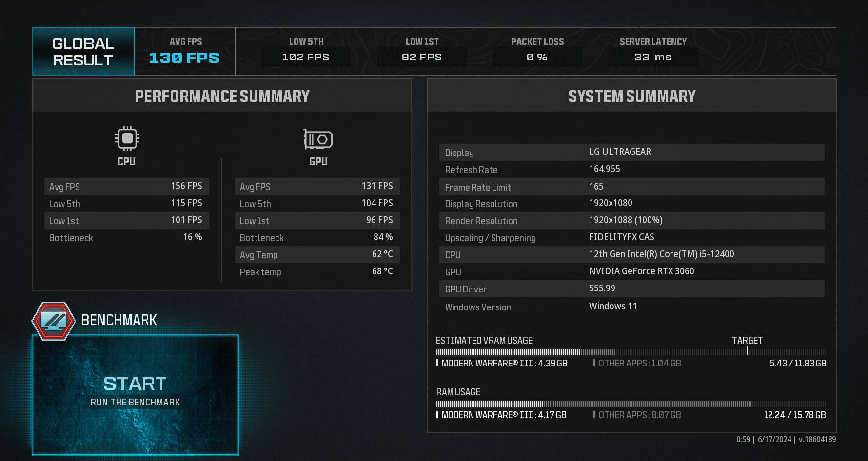Select the Global Result panel
Screen dimensions: 868x461
[x=83, y=52]
